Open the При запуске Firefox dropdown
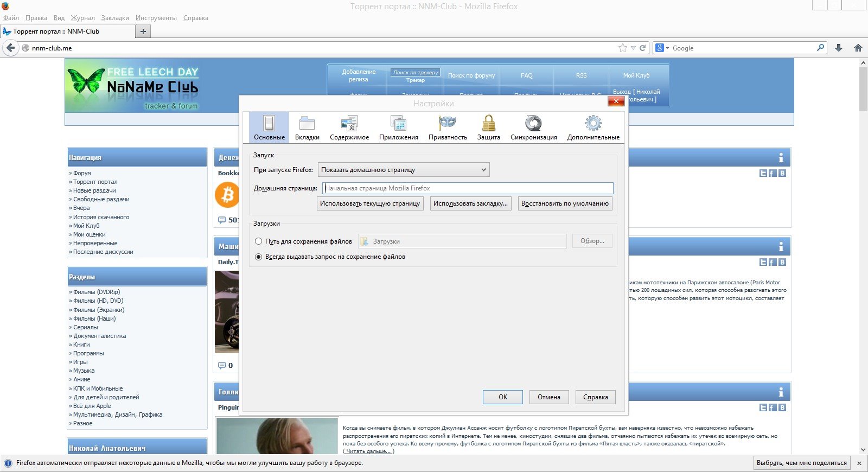The image size is (868, 472). (404, 170)
